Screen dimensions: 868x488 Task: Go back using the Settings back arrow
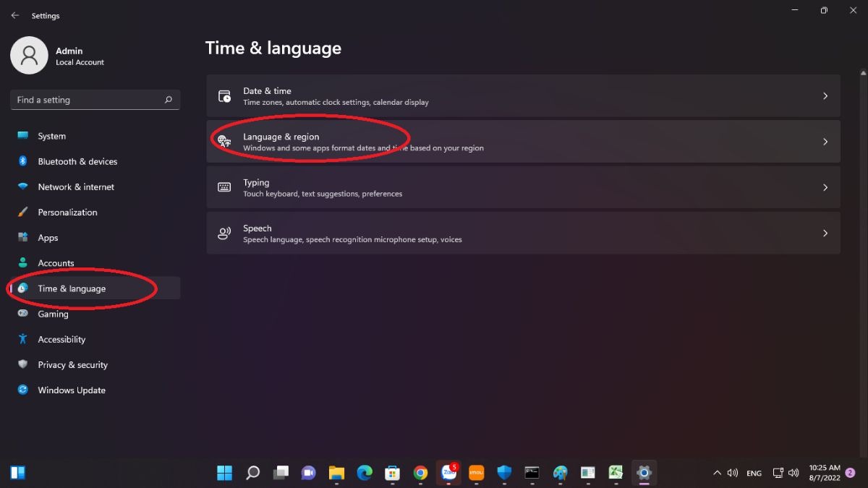15,15
